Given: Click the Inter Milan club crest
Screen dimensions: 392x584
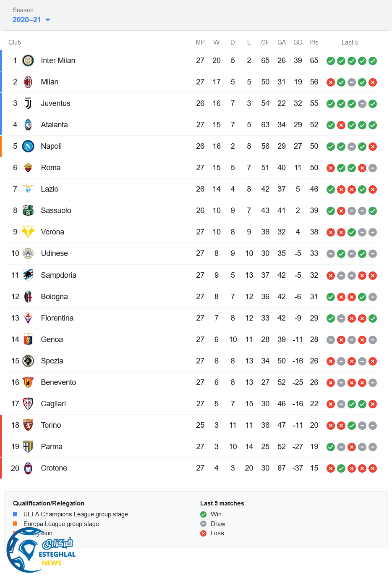Looking at the screenshot, I should tap(28, 61).
